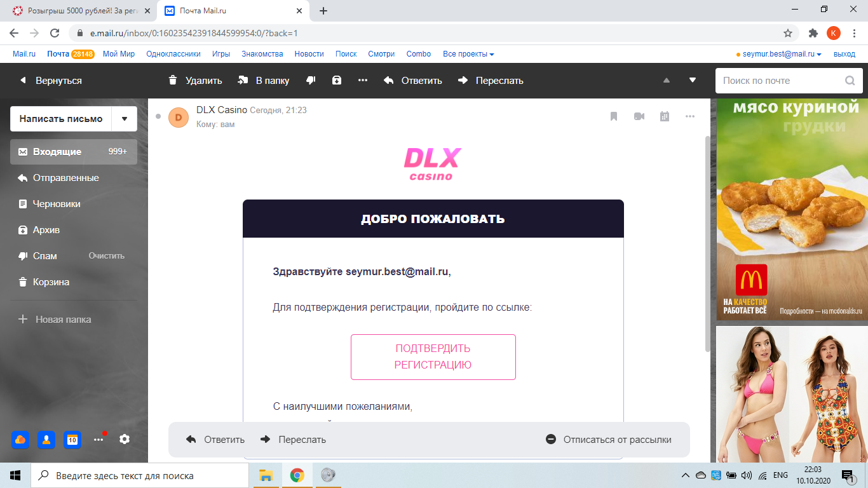868x488 pixels.
Task: Open the Архив folder
Action: coord(74,230)
